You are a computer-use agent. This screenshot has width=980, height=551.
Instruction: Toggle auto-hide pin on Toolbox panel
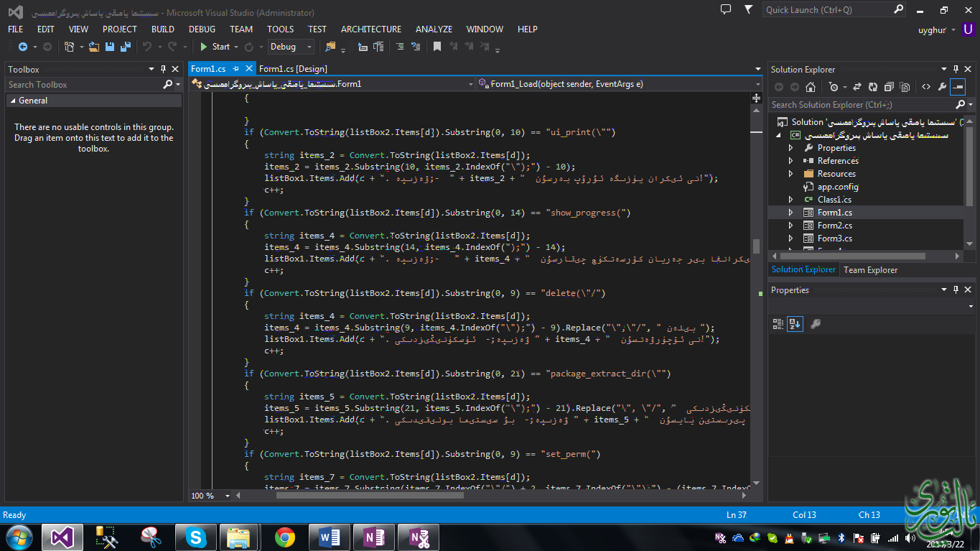pos(163,69)
